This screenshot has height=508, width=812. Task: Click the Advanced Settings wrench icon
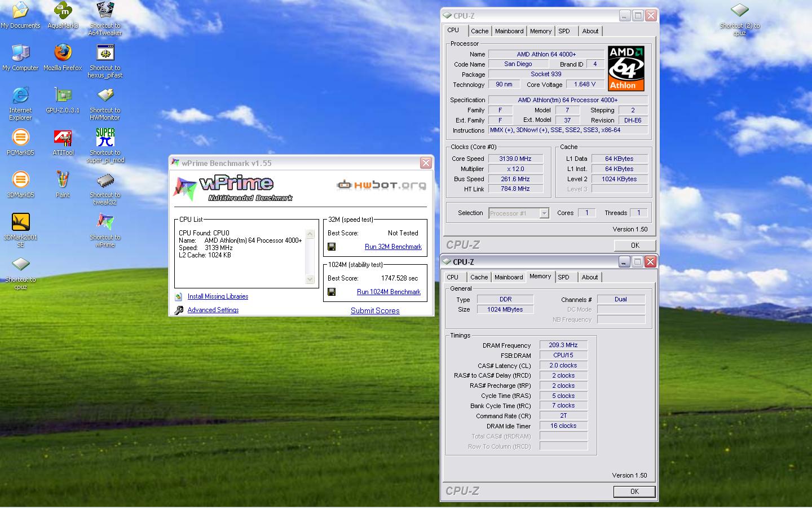point(179,310)
